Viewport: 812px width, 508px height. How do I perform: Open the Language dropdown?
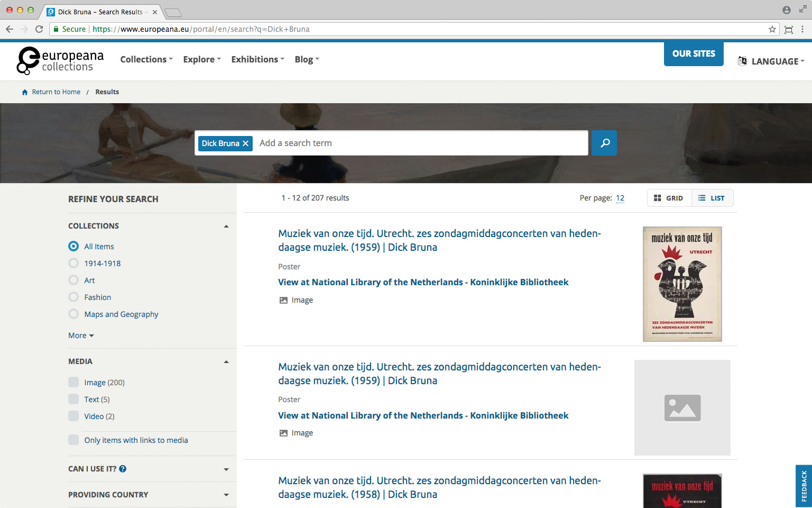pyautogui.click(x=771, y=61)
